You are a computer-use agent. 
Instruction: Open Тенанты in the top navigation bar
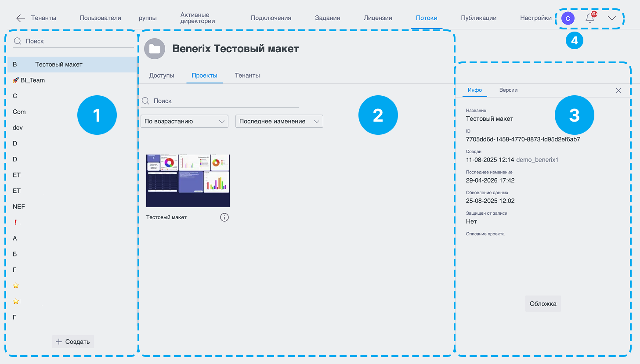43,18
